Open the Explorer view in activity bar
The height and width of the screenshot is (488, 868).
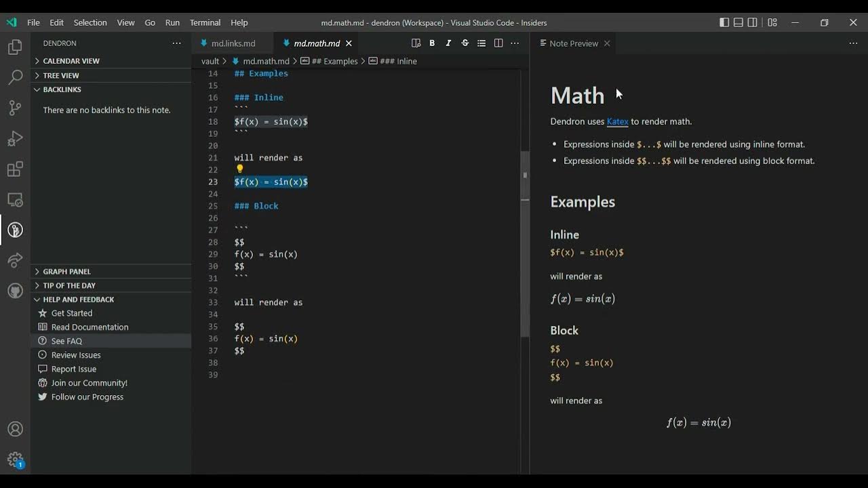click(15, 47)
